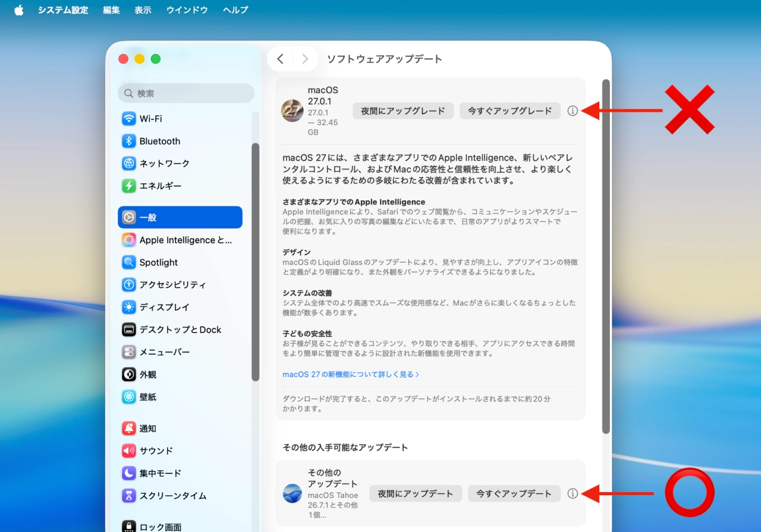This screenshot has width=761, height=532.
Task: Go forward with the right chevron
Action: [x=305, y=59]
